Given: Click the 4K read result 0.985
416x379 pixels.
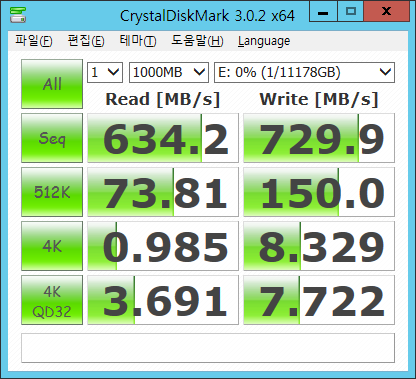Looking at the screenshot, I should (x=163, y=246).
